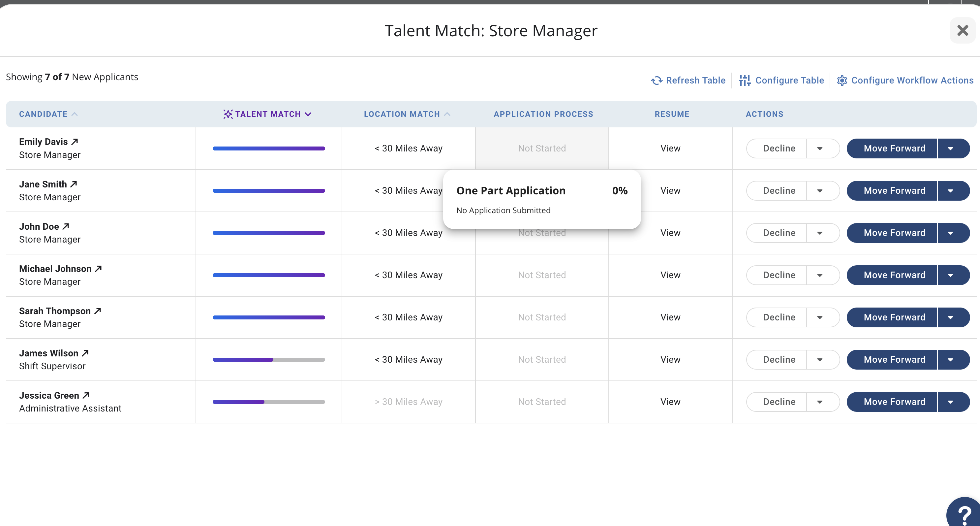Expand Move Forward options for John Doe
980x526 pixels.
(x=951, y=233)
